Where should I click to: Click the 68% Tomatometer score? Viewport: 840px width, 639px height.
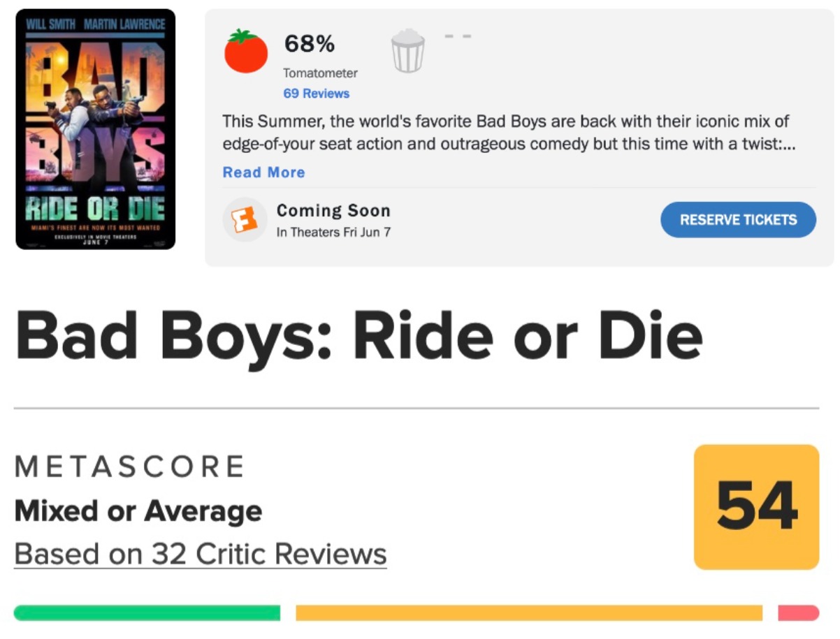309,44
